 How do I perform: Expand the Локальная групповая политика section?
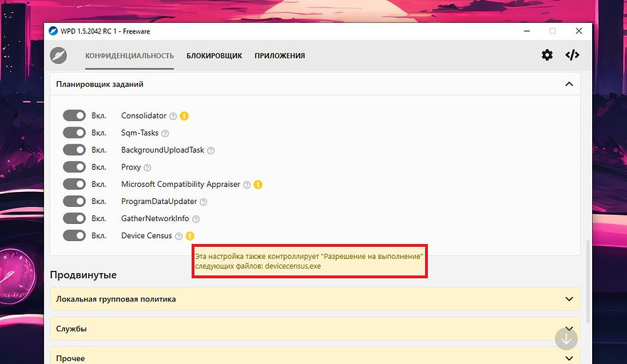coord(569,299)
